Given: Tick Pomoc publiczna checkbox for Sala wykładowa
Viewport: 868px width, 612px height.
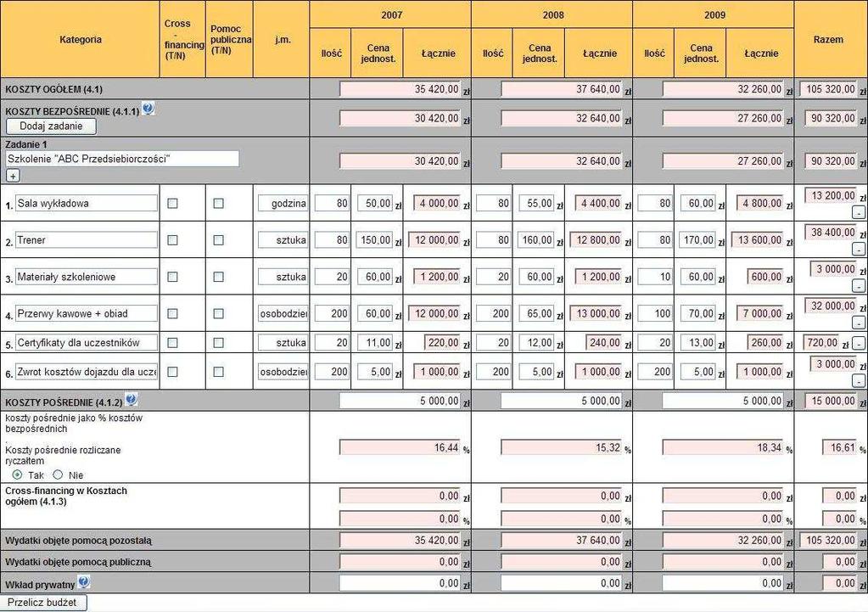Looking at the screenshot, I should pyautogui.click(x=219, y=203).
